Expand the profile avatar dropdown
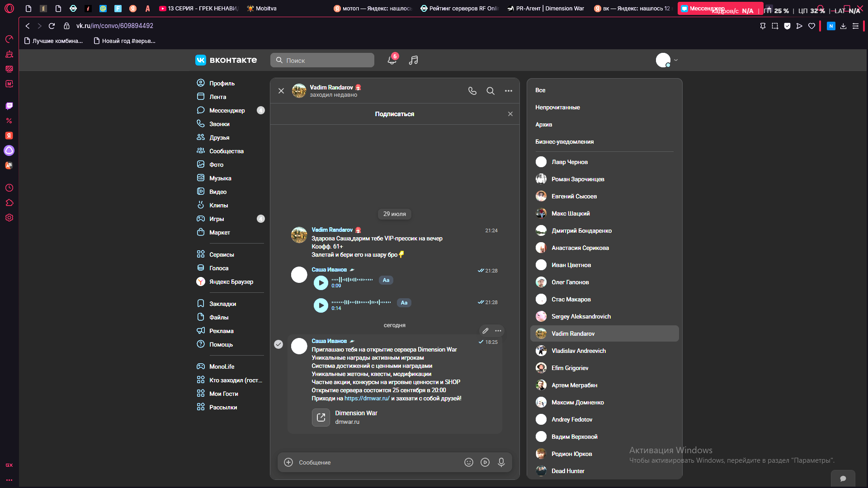This screenshot has width=868, height=488. coord(667,60)
